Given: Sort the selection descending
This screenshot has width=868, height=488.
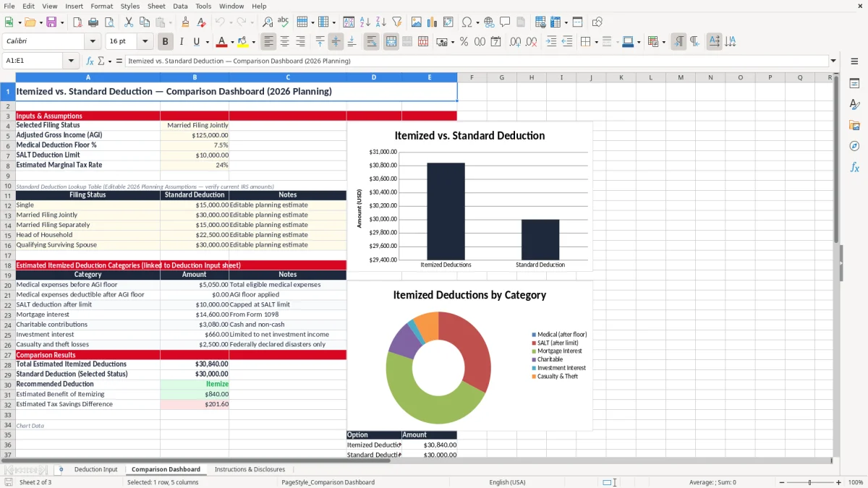Looking at the screenshot, I should [x=381, y=22].
